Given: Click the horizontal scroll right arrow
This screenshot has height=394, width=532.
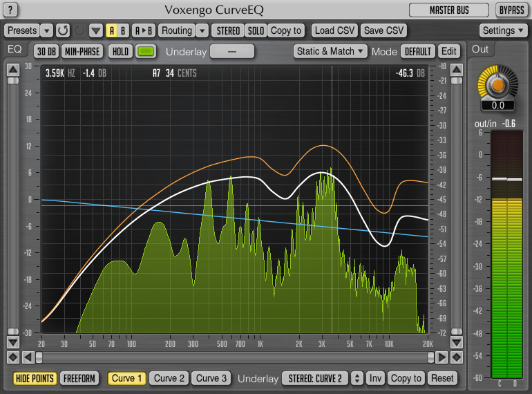Looking at the screenshot, I should point(441,357).
